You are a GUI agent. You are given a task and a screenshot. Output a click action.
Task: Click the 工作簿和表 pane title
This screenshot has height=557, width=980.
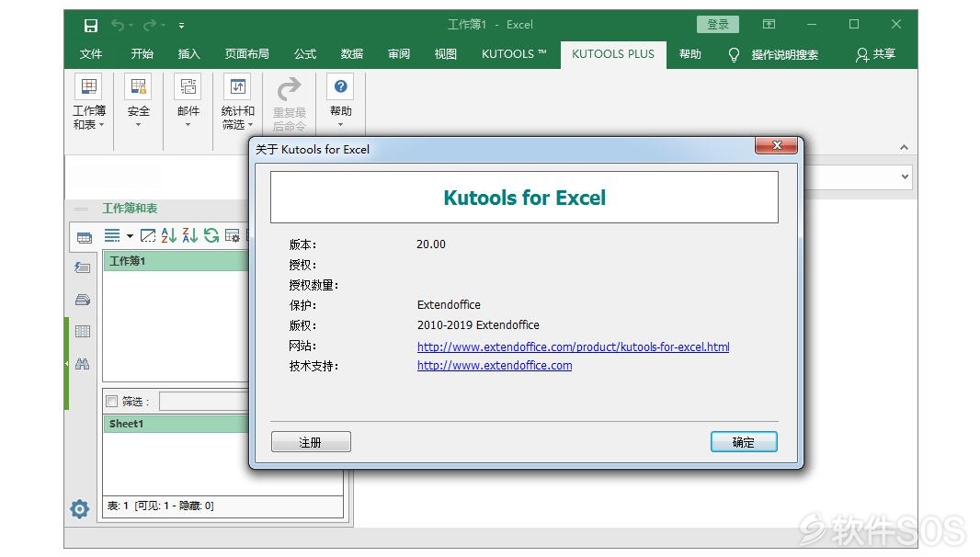(x=130, y=208)
